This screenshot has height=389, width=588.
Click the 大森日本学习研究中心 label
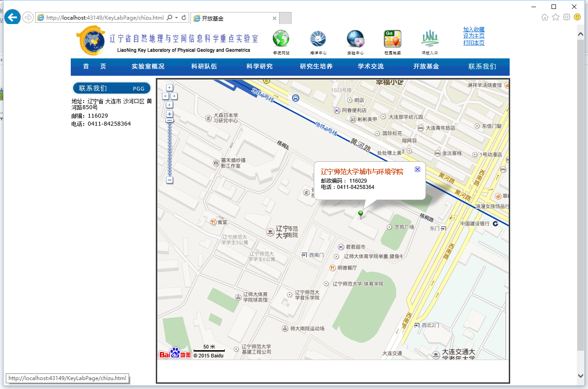click(226, 118)
